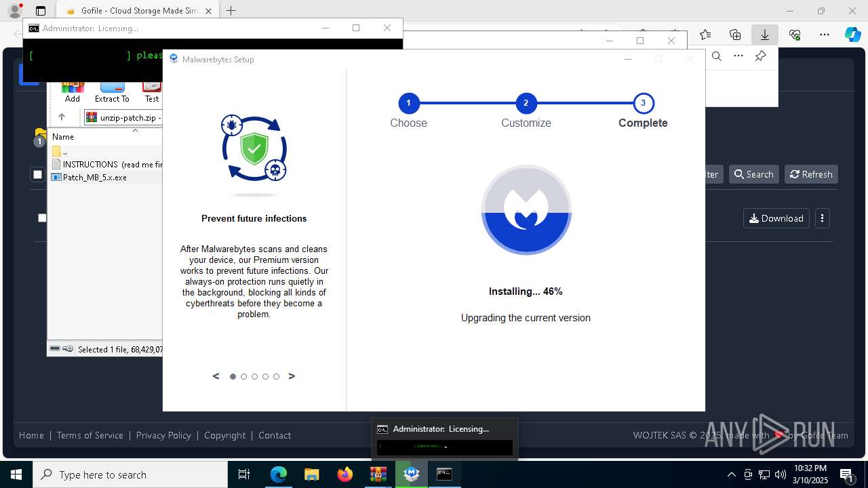Click Extract To in WinRAR toolbar
The height and width of the screenshot is (488, 868).
112,91
